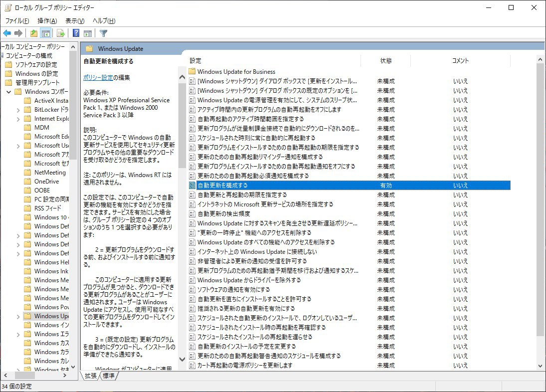Expand the Microsoft Us tree node
The height and width of the screenshot is (392, 546).
[18, 146]
